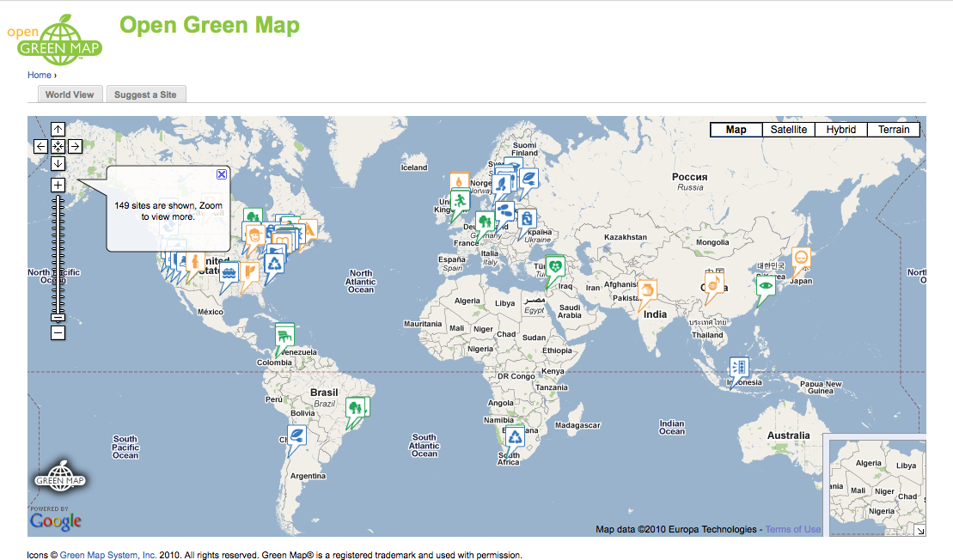This screenshot has height=560, width=953.
Task: Click the eye marker near Taiwan
Action: (x=766, y=283)
